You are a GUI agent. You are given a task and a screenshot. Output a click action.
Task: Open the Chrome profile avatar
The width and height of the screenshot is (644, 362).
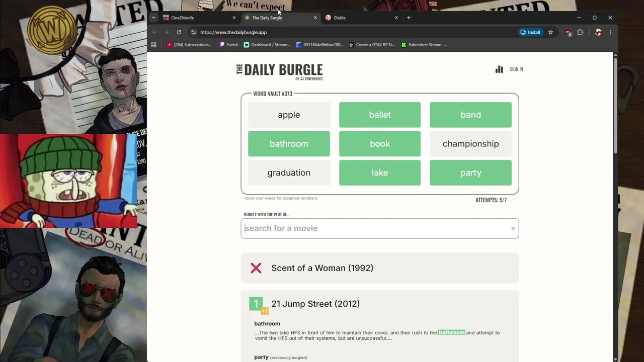(x=598, y=32)
